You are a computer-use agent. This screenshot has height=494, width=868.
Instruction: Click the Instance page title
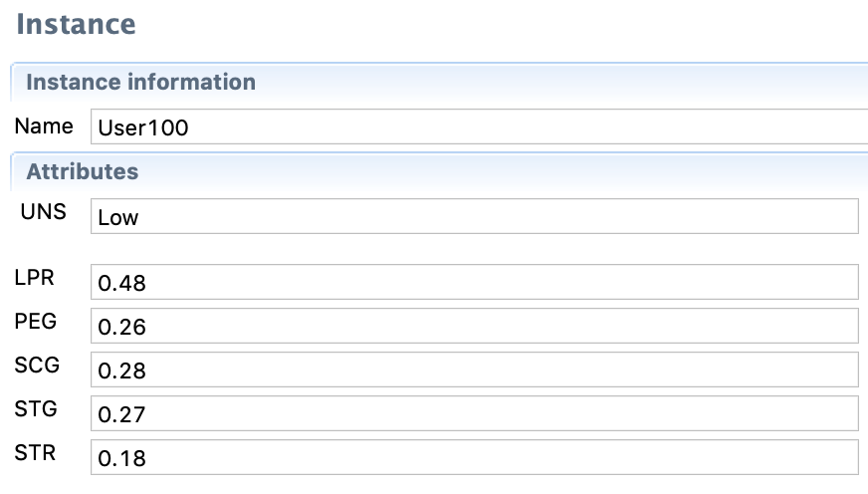76,24
